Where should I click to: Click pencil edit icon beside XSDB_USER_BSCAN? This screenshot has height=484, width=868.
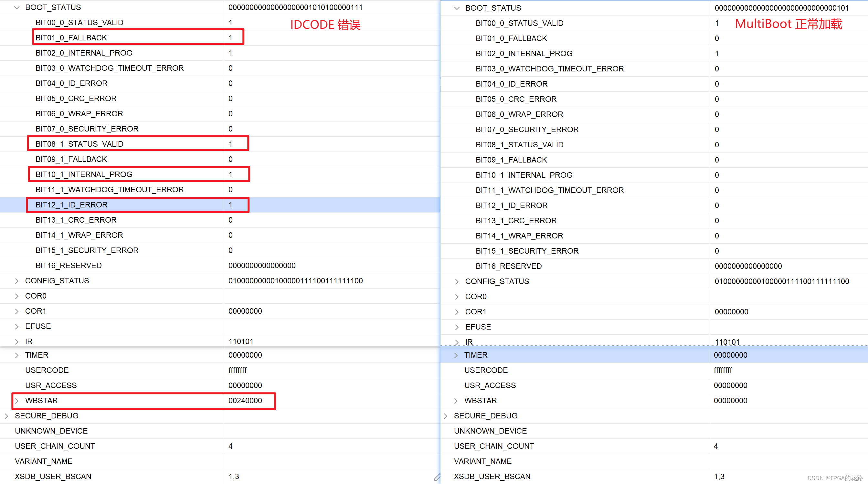click(x=437, y=477)
